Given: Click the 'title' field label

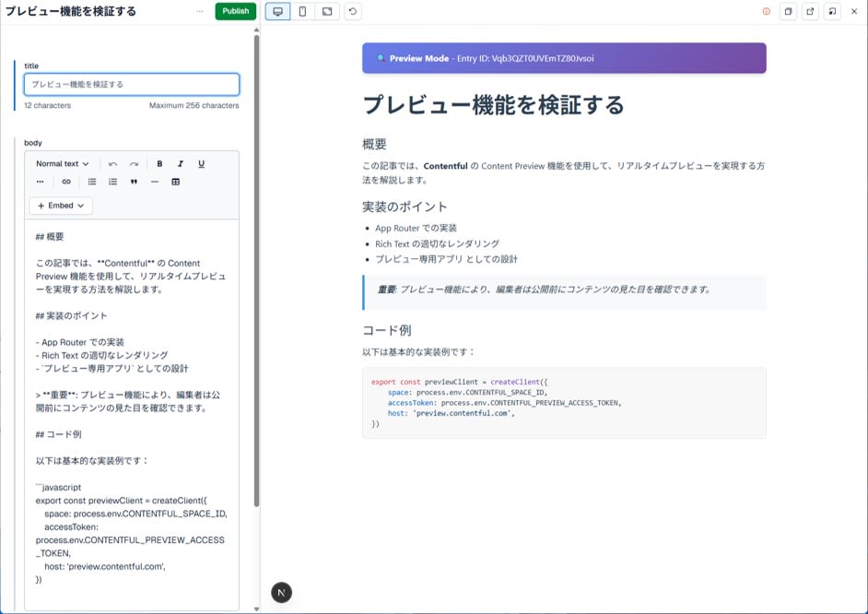Looking at the screenshot, I should click(x=31, y=65).
